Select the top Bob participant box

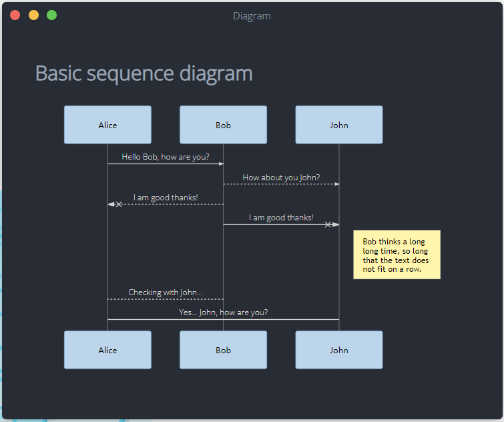223,125
